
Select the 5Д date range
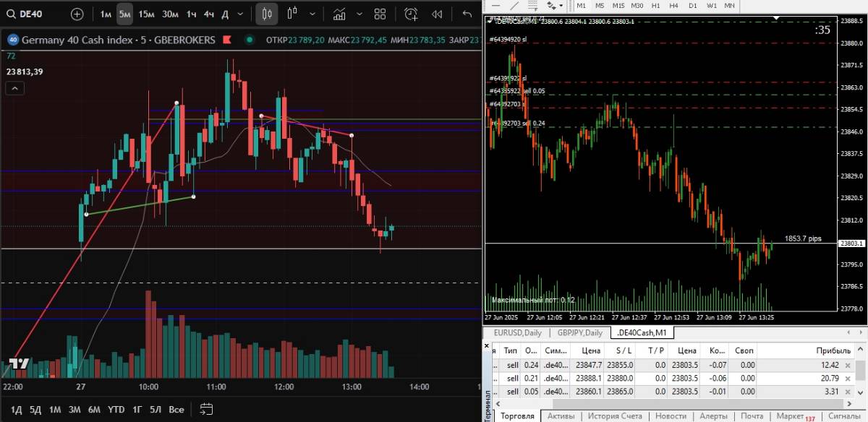tap(35, 410)
